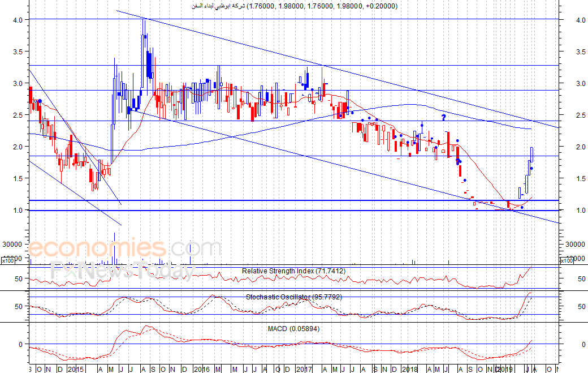Select the Stochastic Oscillator (95.7792) label

(x=294, y=297)
